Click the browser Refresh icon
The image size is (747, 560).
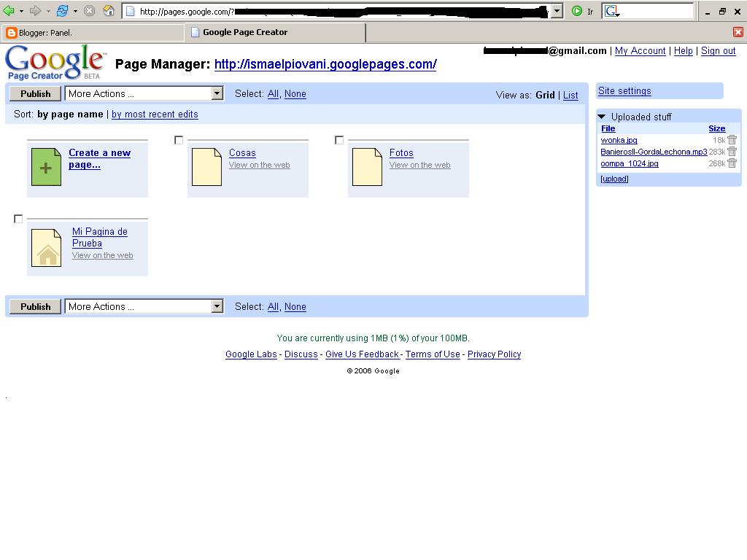tap(63, 10)
